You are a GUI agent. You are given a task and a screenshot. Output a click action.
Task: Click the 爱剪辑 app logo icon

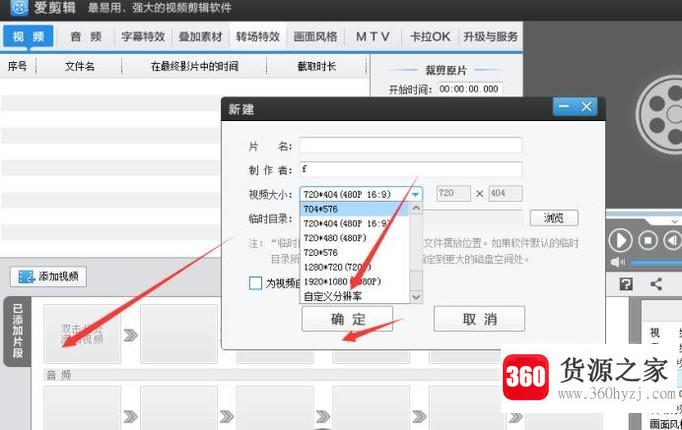(19, 7)
